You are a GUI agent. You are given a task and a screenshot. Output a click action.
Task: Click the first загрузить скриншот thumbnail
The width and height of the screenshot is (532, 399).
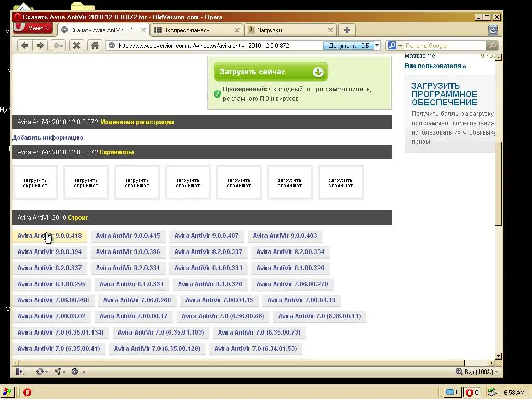35,182
